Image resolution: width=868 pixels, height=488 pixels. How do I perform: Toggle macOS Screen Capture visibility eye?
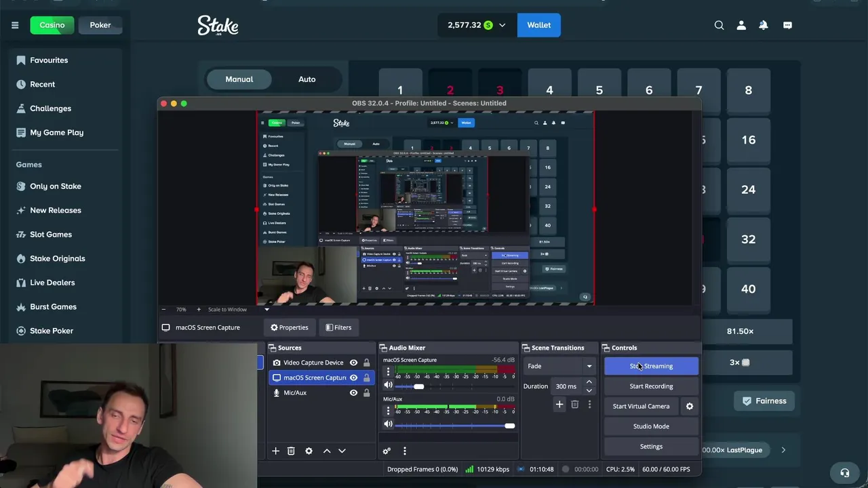point(353,378)
